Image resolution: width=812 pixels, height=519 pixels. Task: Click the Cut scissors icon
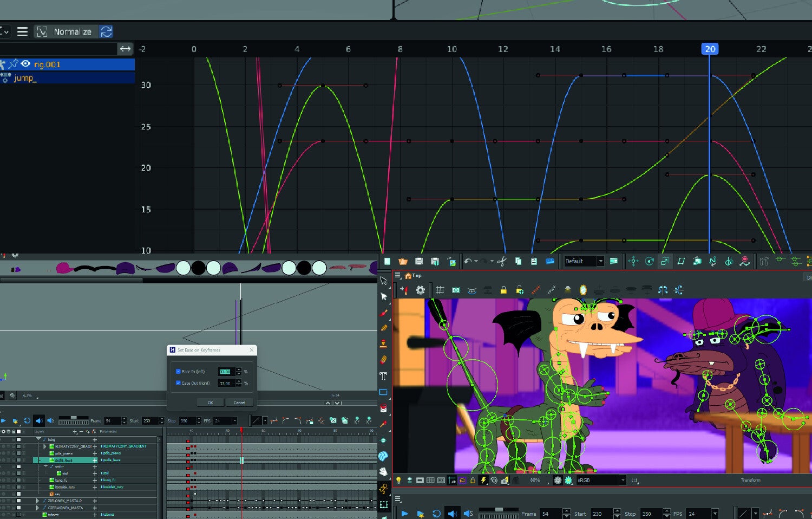(501, 261)
